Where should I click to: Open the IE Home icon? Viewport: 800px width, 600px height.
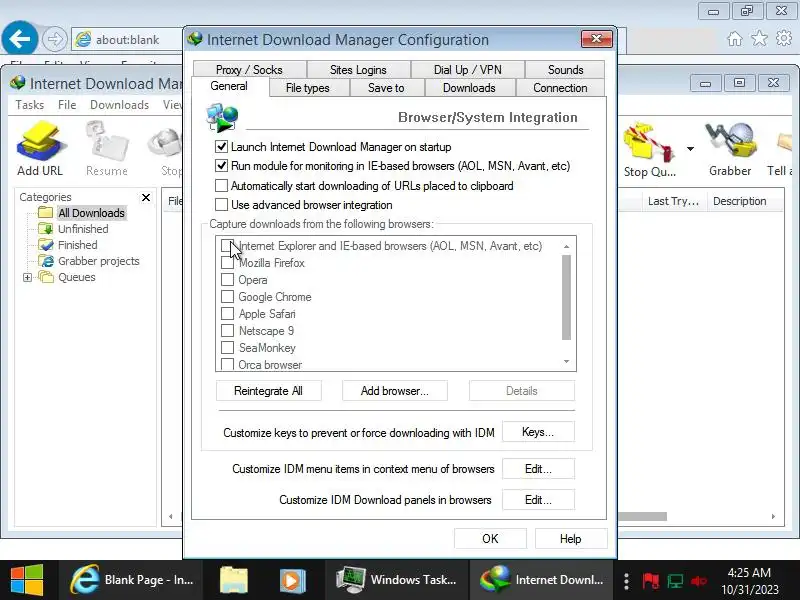[735, 39]
